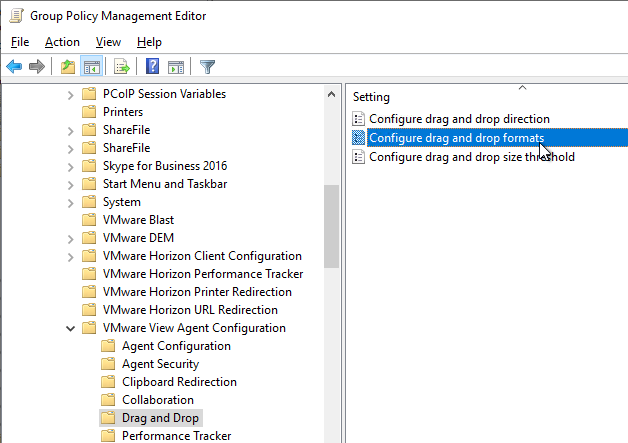Expand VMware Horizon Client Configuration node
The image size is (628, 443).
coord(70,257)
